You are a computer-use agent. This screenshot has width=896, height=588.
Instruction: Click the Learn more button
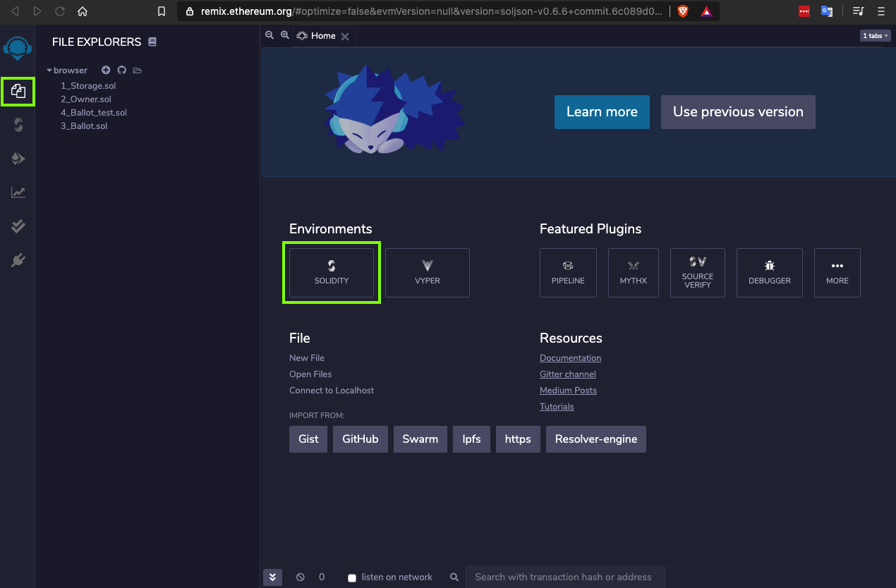[602, 112]
